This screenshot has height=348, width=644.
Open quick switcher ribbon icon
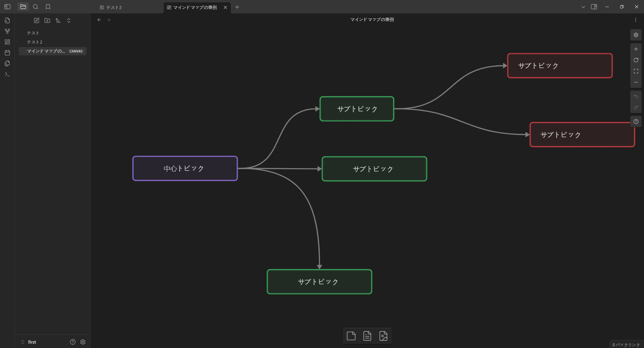pyautogui.click(x=7, y=20)
